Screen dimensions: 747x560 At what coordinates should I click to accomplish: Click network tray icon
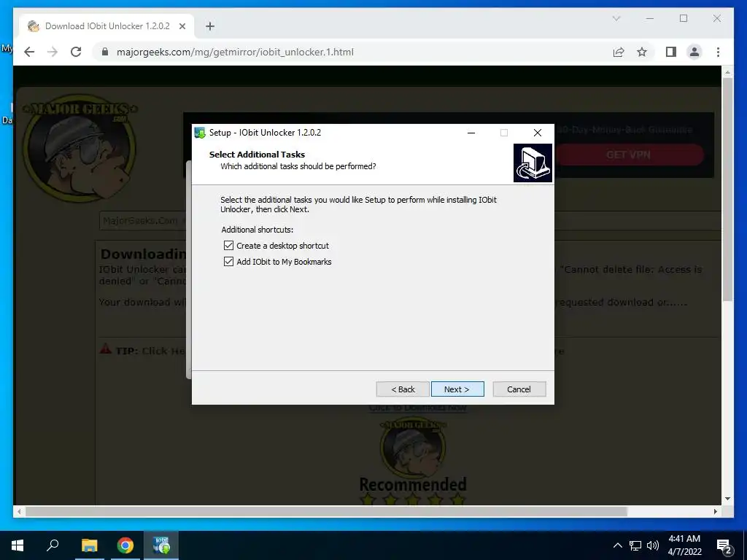click(x=635, y=545)
